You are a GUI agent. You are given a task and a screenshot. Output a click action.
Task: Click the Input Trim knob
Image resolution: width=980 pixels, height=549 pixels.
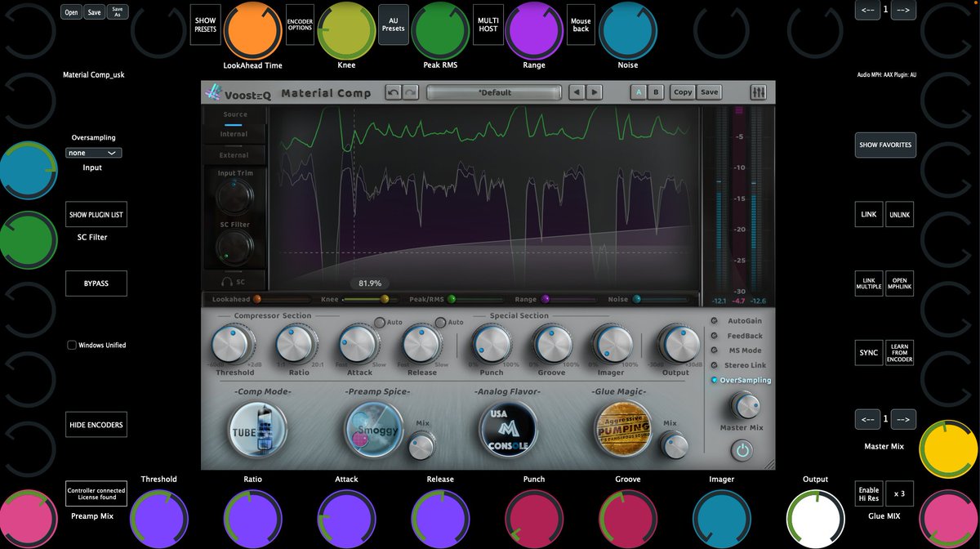234,196
